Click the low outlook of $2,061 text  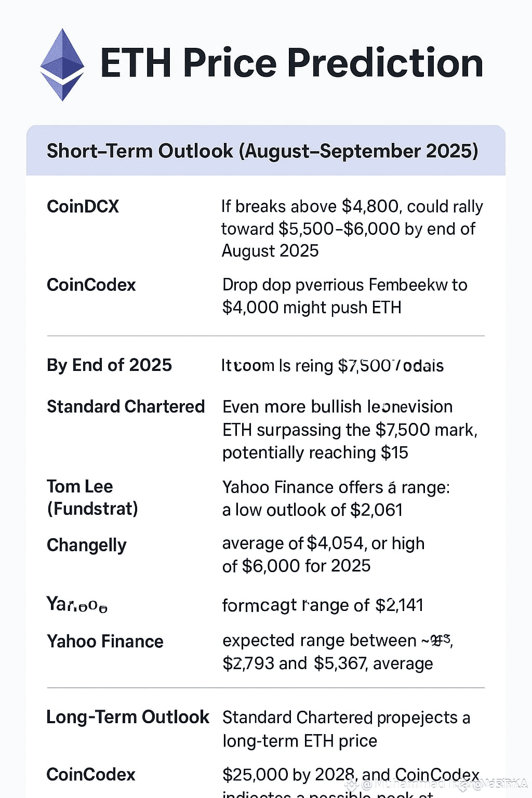pyautogui.click(x=312, y=510)
